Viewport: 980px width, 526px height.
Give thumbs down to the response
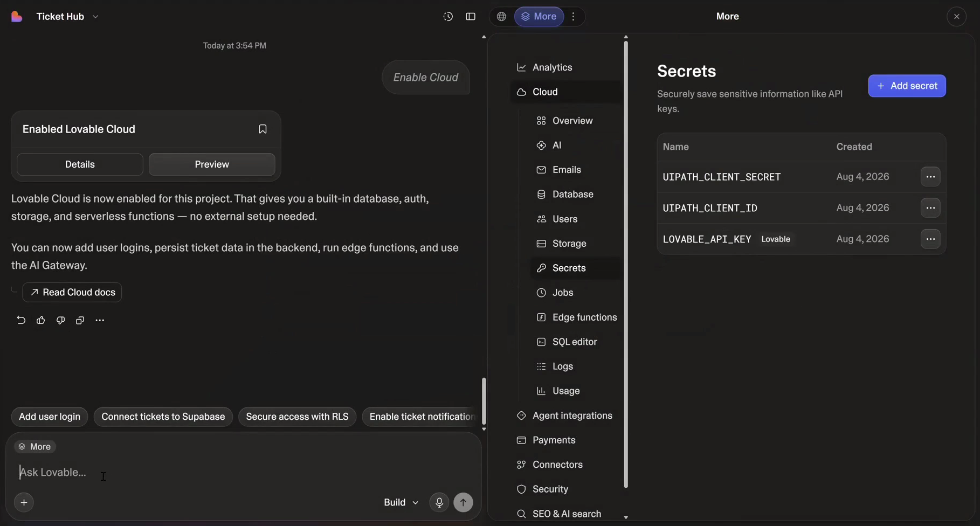point(60,320)
